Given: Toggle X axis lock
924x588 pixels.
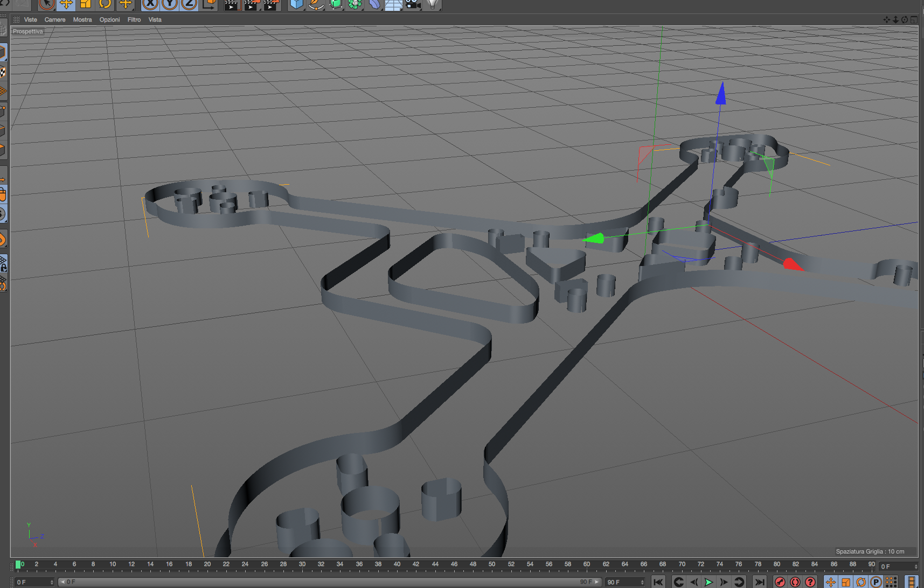Looking at the screenshot, I should click(x=151, y=4).
